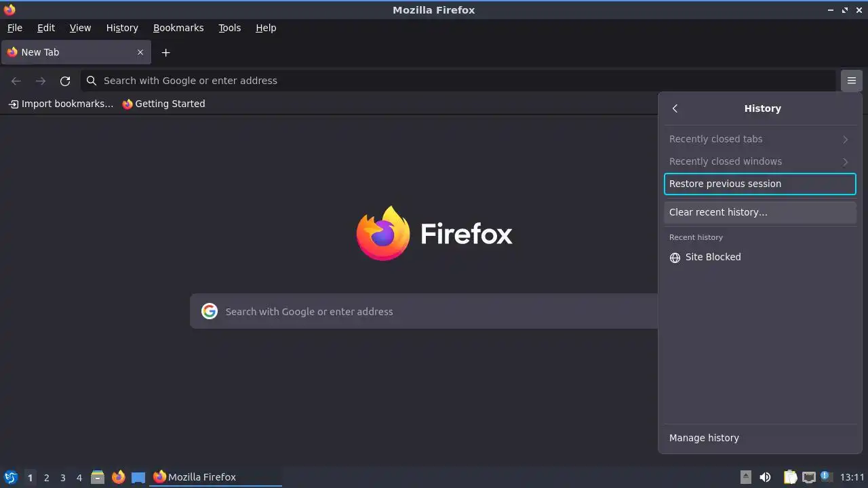
Task: Click Restore previous session
Action: tap(759, 184)
